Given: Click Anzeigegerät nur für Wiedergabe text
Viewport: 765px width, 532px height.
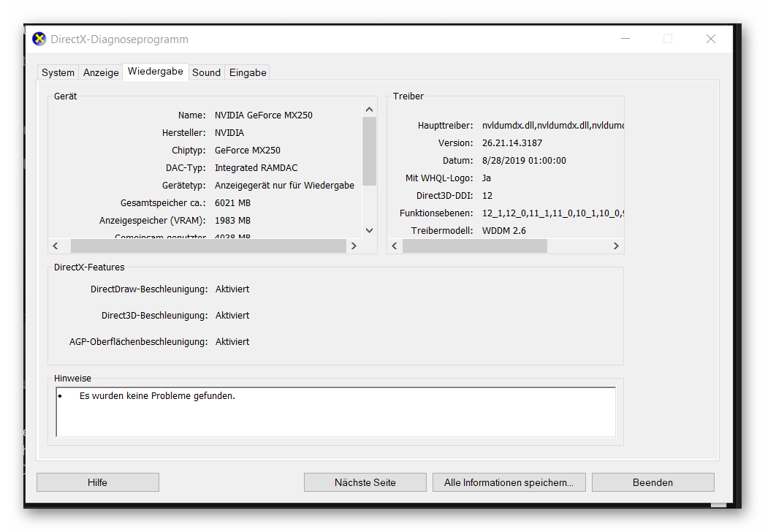Looking at the screenshot, I should point(284,186).
